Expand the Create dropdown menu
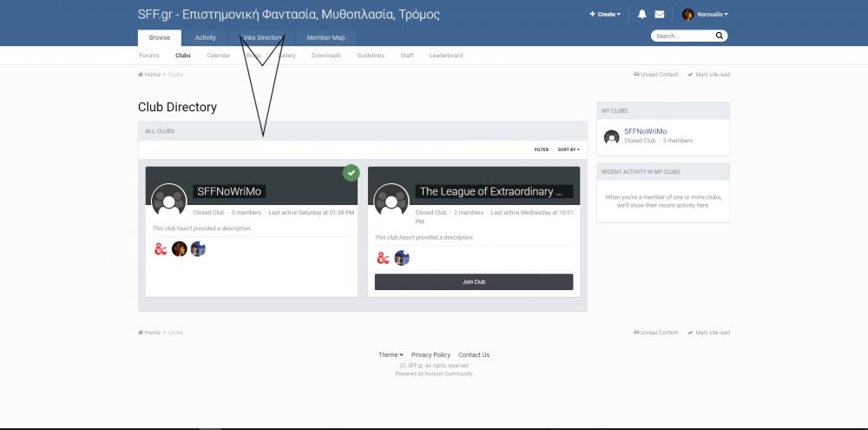 click(x=605, y=15)
